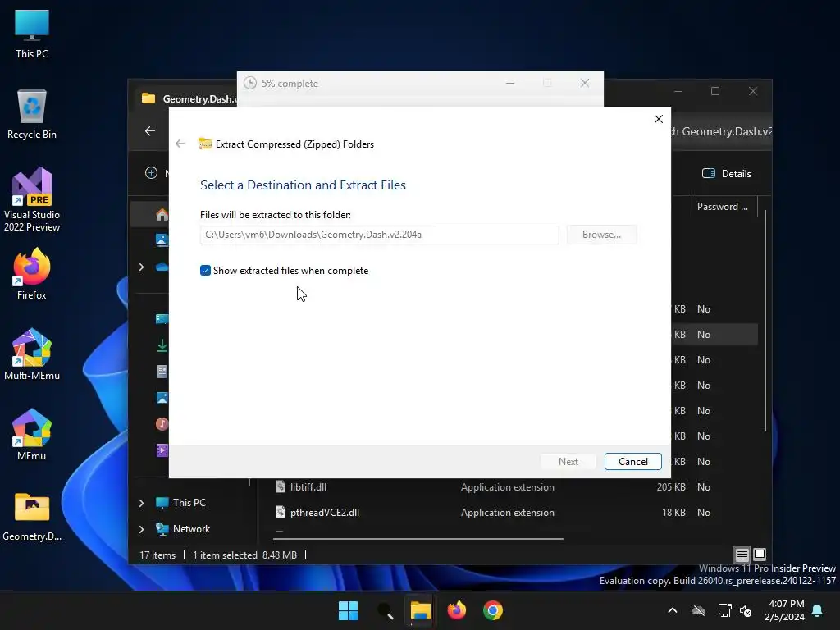840x630 pixels.
Task: Select Network in the navigation pane
Action: (183, 529)
